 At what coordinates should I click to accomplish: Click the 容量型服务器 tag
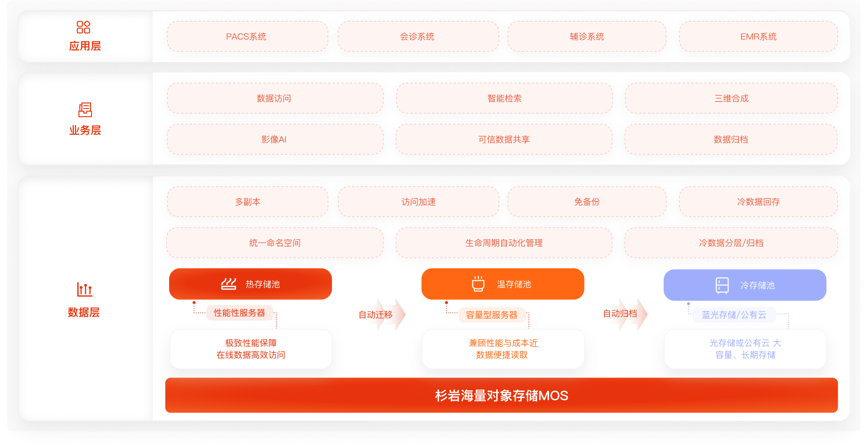point(491,315)
